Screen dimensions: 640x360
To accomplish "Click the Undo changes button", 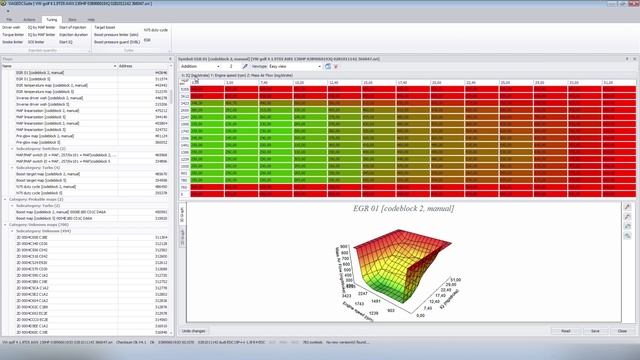I will [x=194, y=331].
